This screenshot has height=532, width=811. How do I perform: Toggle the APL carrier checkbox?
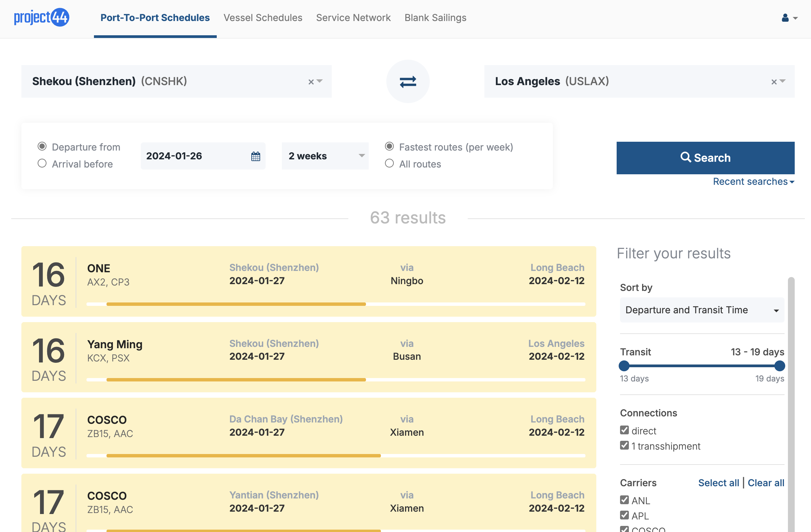624,515
